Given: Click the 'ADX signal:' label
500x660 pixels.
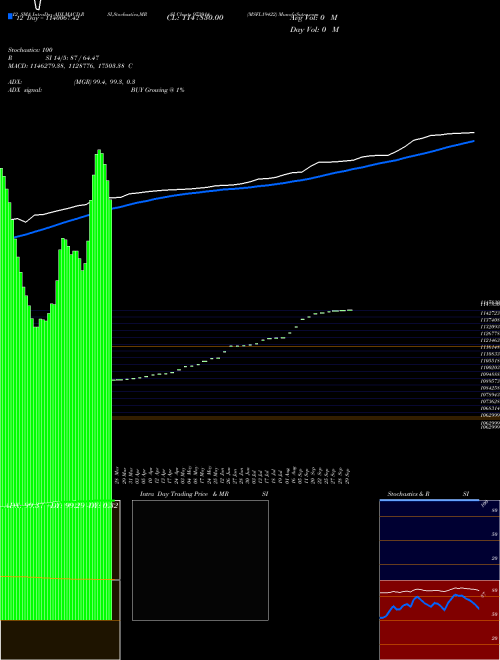Looking at the screenshot, I should click(25, 90).
